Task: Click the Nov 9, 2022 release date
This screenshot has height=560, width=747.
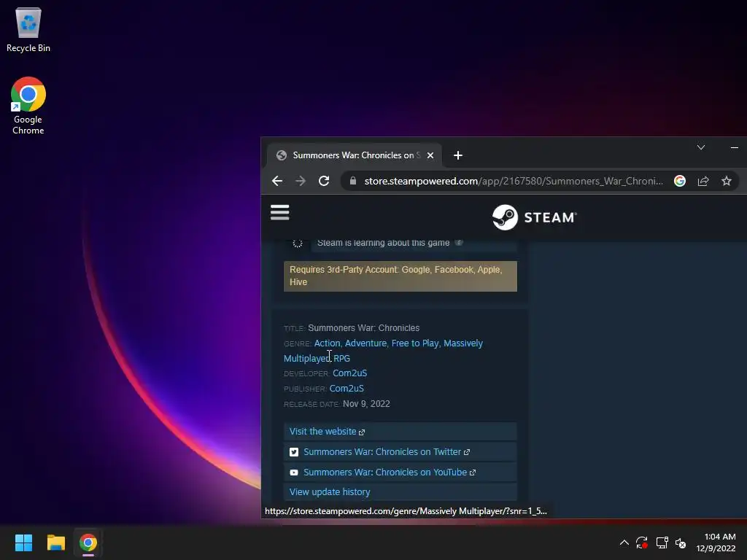Action: (x=366, y=404)
